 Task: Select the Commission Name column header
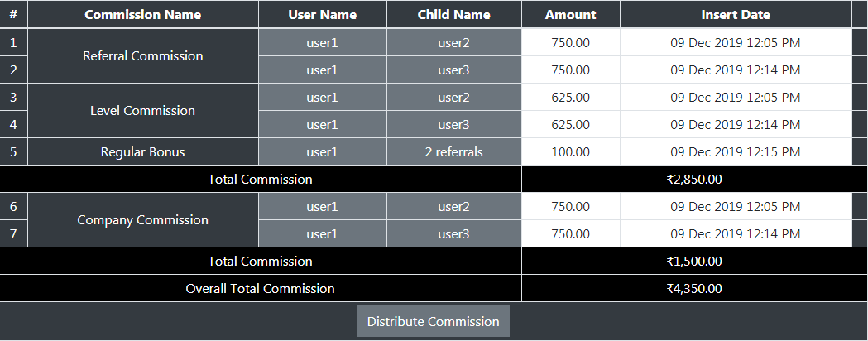(142, 15)
